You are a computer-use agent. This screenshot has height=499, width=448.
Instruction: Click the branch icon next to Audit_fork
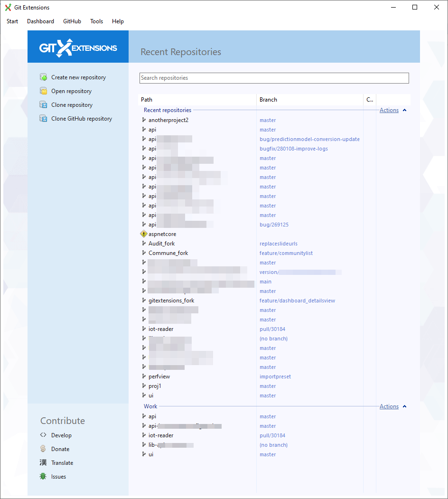click(144, 244)
